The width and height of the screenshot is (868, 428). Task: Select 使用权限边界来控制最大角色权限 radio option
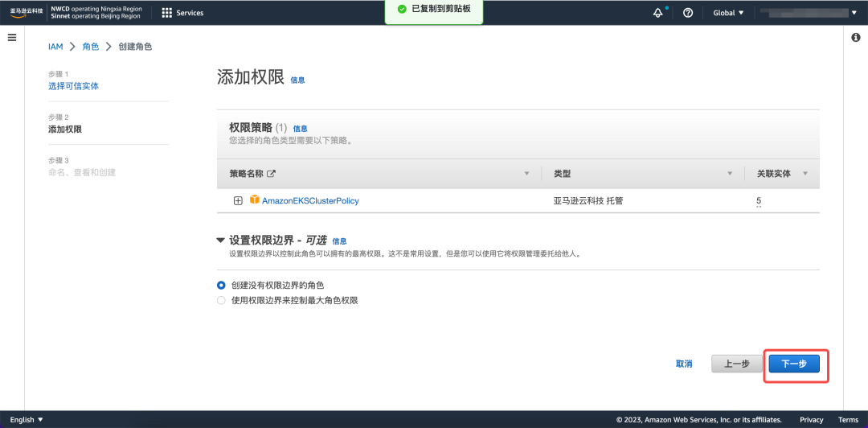pyautogui.click(x=222, y=301)
